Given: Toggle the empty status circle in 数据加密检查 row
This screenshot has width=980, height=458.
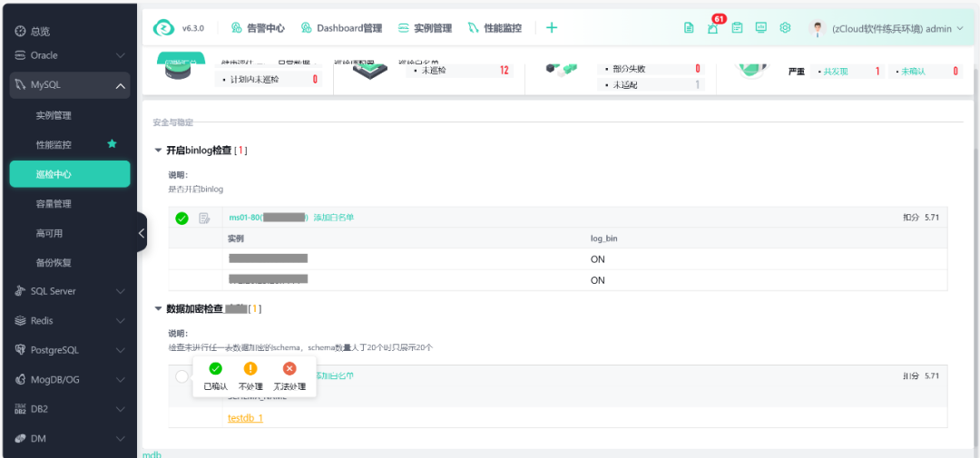Looking at the screenshot, I should coord(181,376).
